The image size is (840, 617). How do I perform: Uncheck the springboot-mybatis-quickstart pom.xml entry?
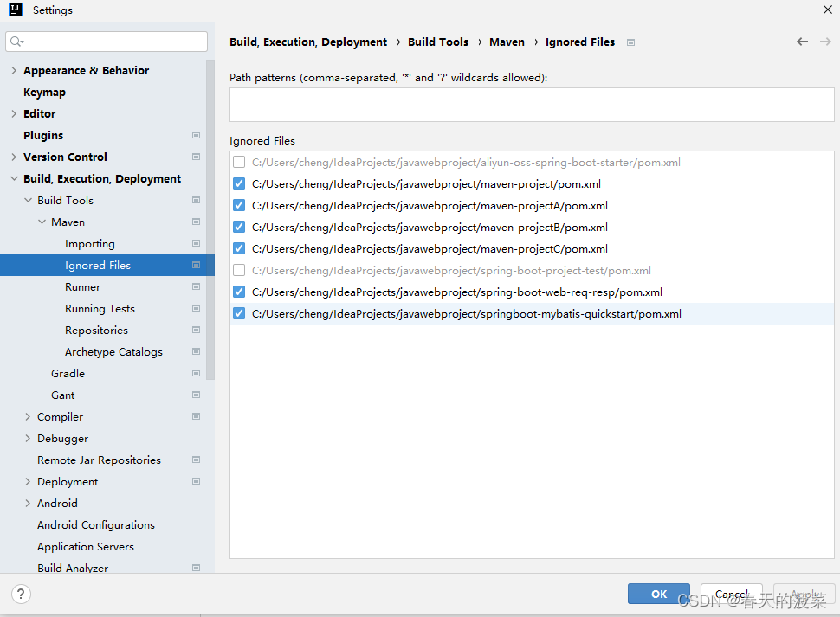click(238, 313)
